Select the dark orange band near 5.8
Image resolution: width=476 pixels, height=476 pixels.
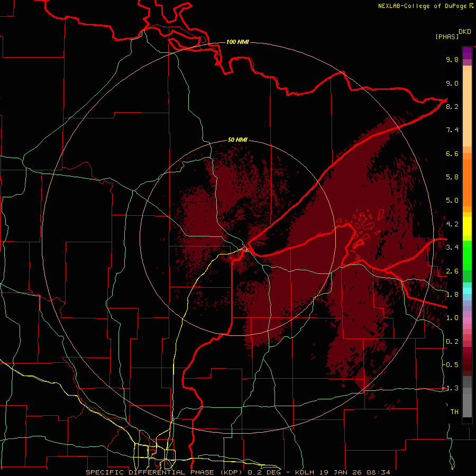click(467, 182)
